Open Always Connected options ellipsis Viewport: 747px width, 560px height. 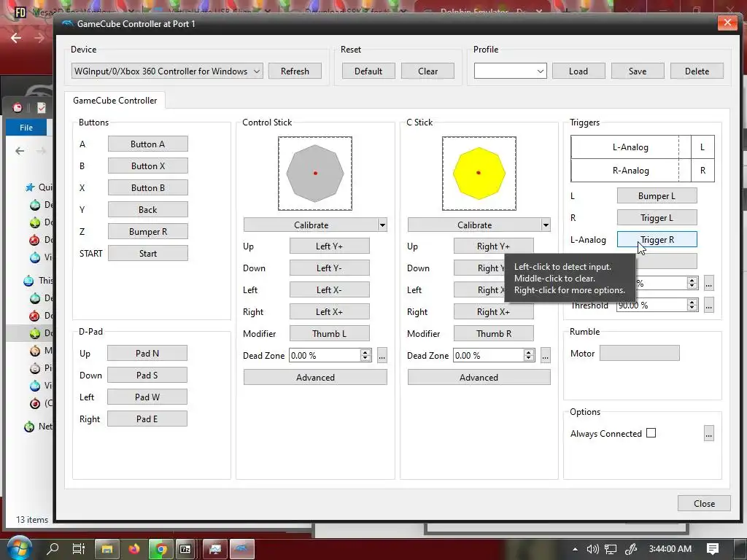(709, 433)
